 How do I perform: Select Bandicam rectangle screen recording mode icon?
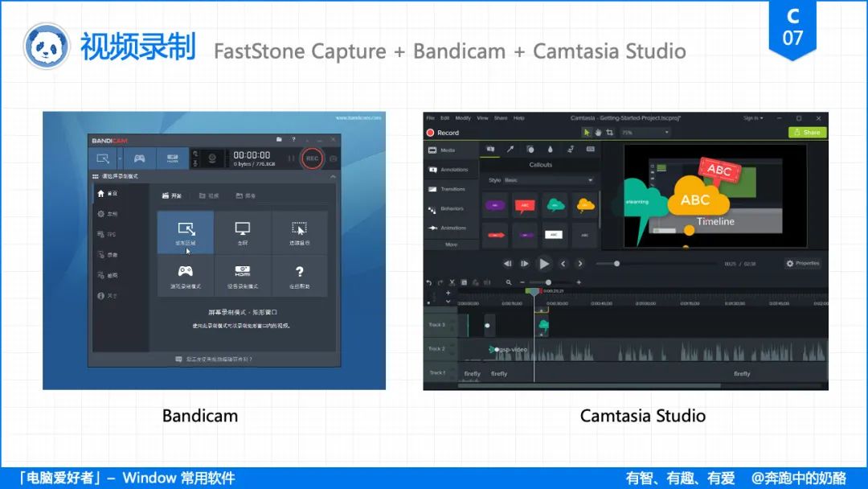[103, 158]
